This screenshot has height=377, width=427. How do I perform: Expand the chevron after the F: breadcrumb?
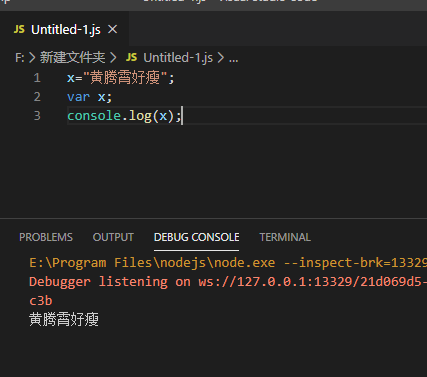(32, 58)
